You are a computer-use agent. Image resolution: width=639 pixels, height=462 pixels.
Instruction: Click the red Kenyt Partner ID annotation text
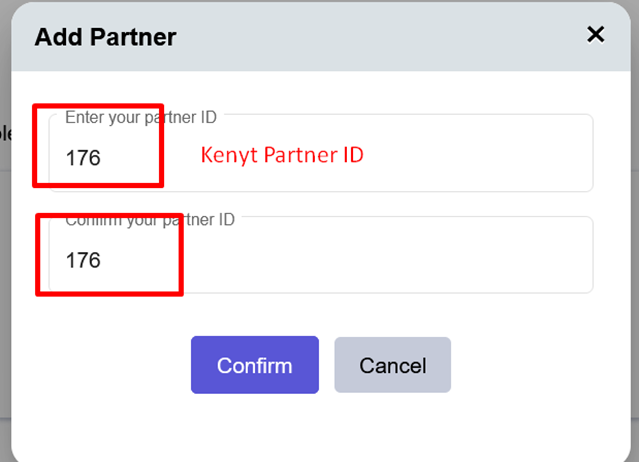(282, 155)
